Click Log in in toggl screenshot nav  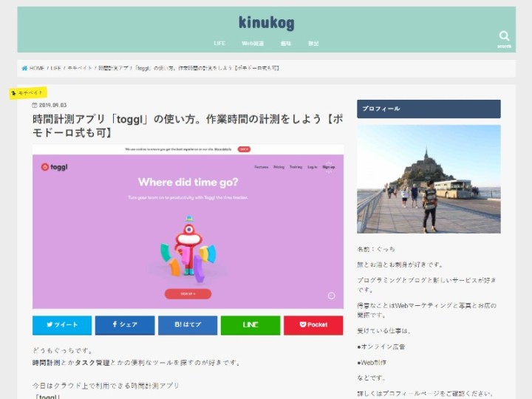(x=312, y=167)
